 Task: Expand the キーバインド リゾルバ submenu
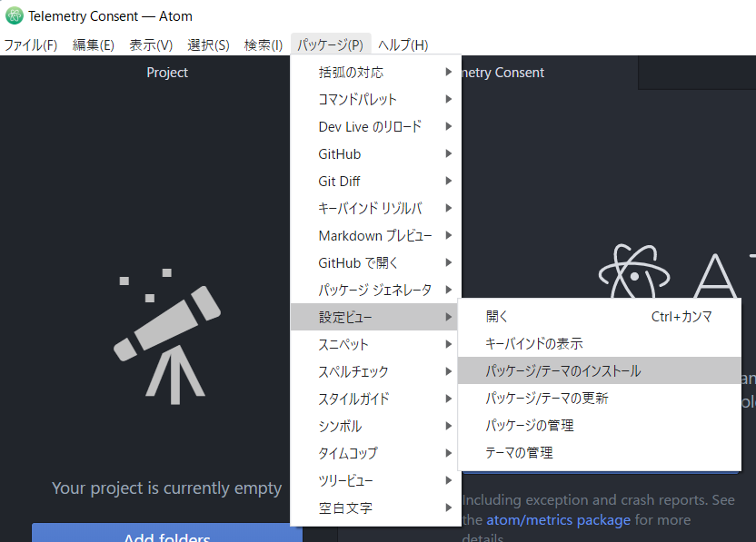click(375, 208)
